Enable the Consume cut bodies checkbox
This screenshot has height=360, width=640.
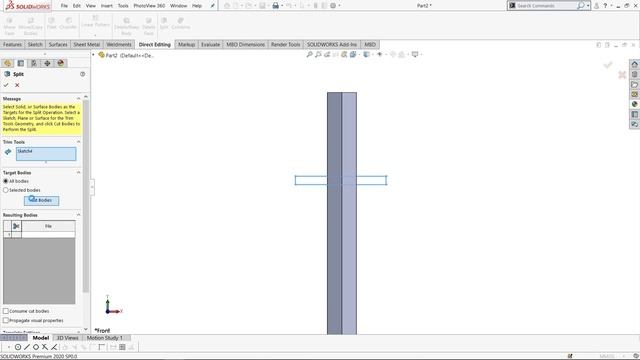pos(6,311)
